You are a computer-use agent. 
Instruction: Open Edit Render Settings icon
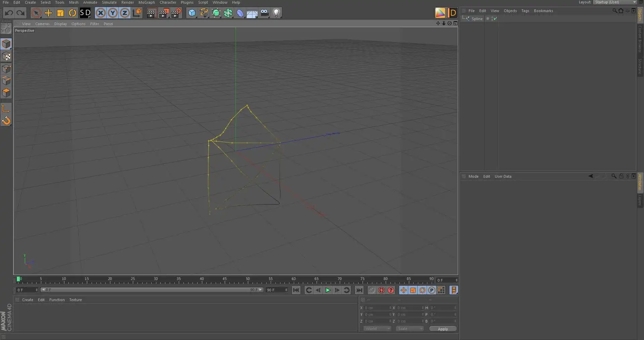click(176, 13)
